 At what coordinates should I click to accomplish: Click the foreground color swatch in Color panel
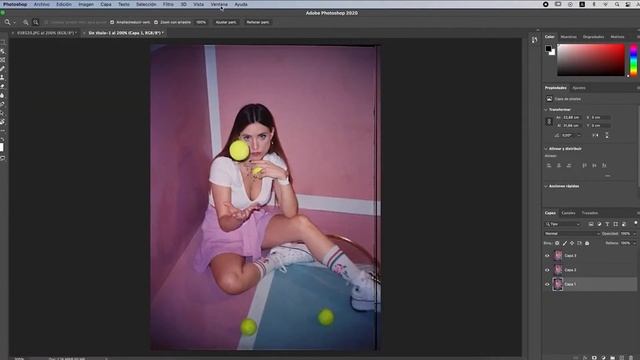pyautogui.click(x=548, y=49)
